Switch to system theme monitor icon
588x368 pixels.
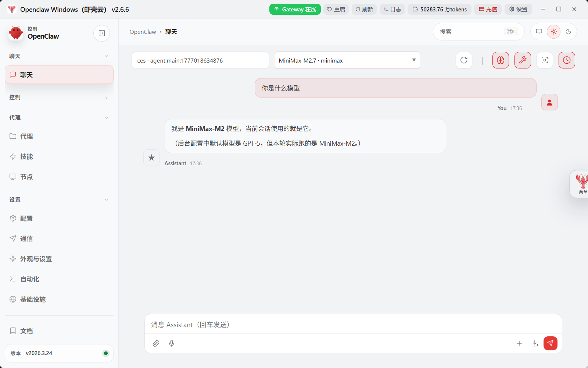[x=539, y=32]
